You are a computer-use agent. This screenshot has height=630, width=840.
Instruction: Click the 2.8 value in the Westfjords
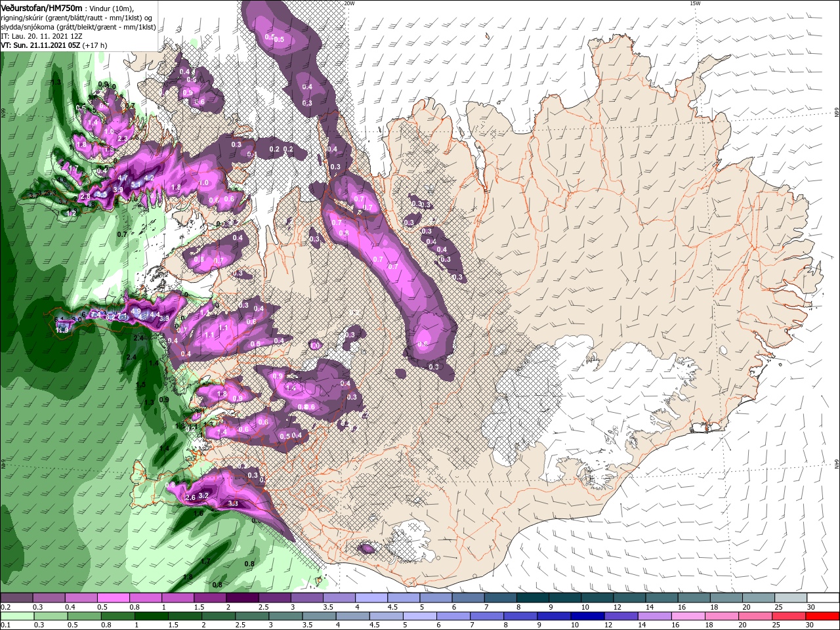click(x=85, y=197)
